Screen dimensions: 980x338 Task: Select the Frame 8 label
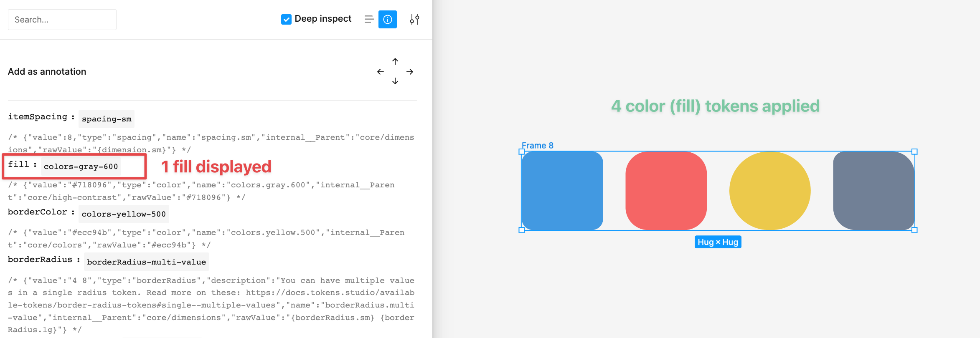coord(538,145)
